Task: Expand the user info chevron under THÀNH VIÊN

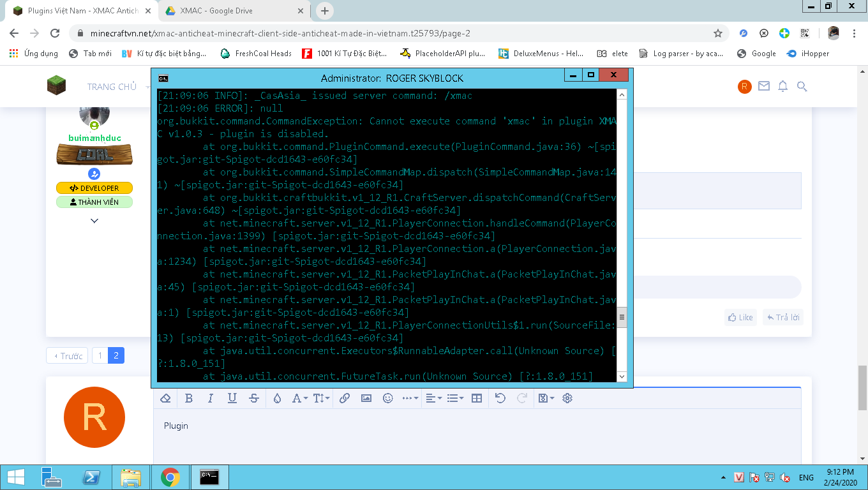Action: pyautogui.click(x=94, y=221)
